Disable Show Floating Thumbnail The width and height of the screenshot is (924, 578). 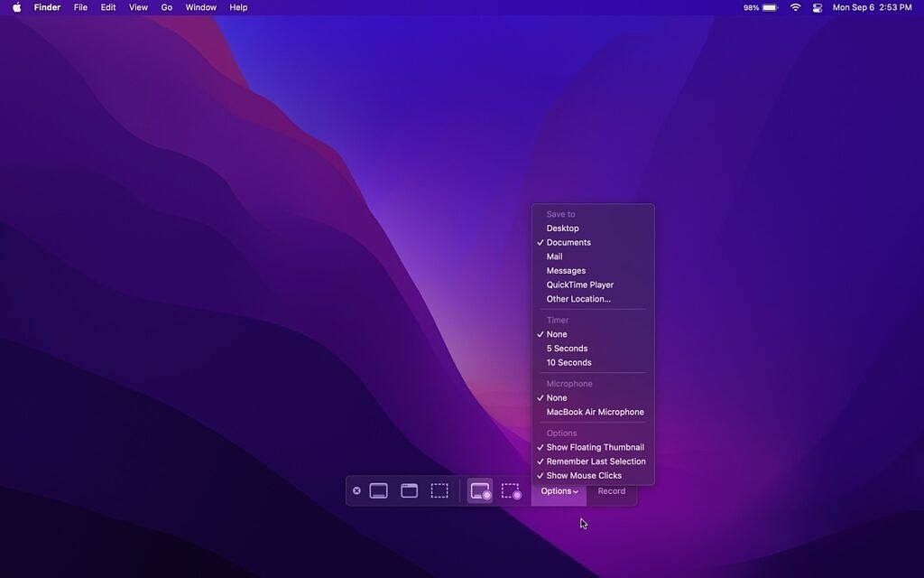(x=592, y=447)
